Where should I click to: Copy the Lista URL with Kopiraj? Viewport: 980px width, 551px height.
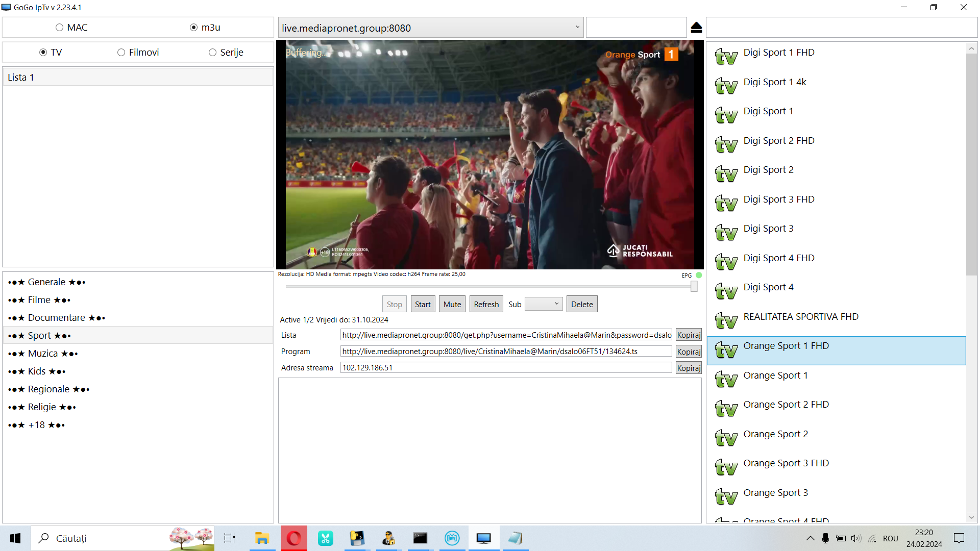point(689,335)
